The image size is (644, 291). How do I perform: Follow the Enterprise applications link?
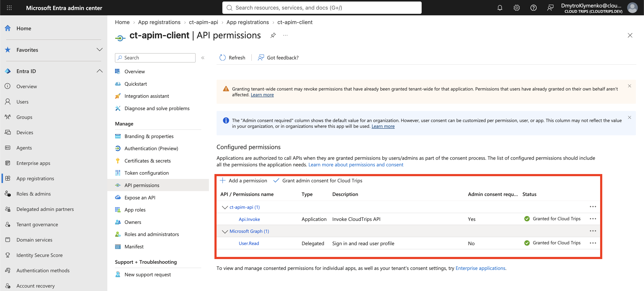point(480,268)
